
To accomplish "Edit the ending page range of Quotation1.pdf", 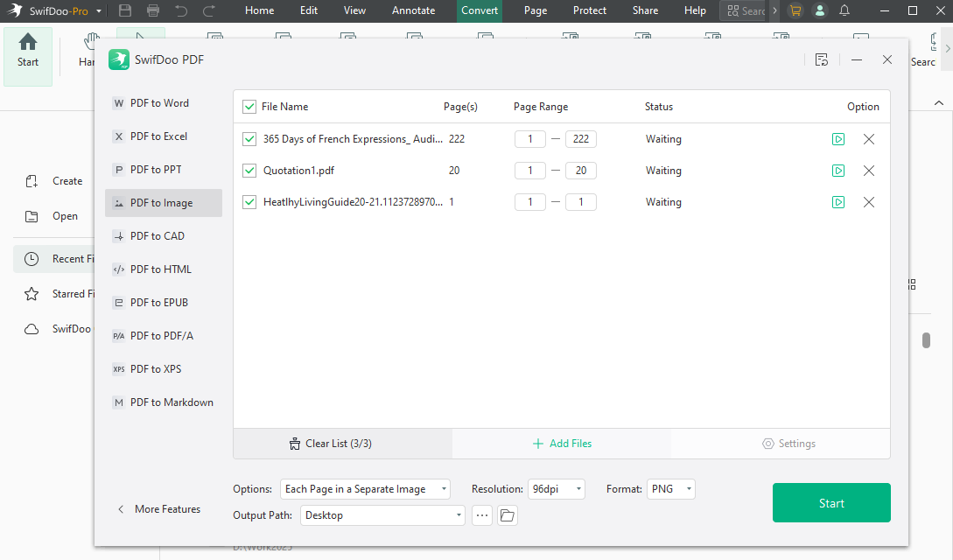I will [x=580, y=170].
